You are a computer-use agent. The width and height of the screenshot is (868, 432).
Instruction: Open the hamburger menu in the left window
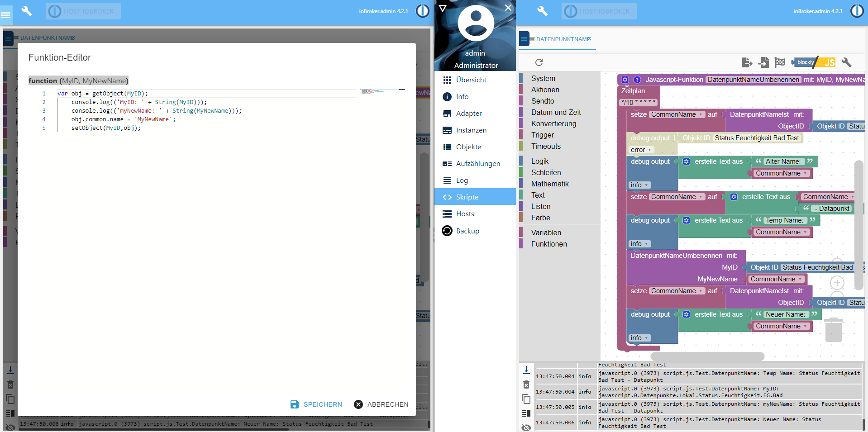pyautogui.click(x=6, y=14)
